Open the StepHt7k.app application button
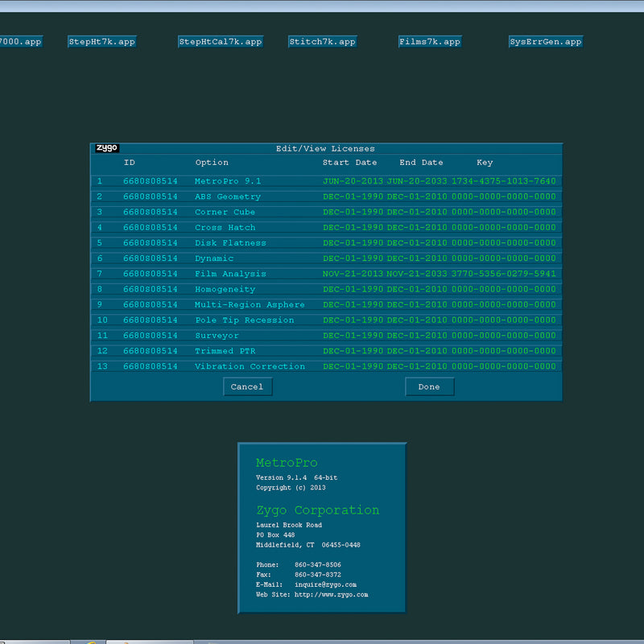This screenshot has height=644, width=644. pos(101,42)
